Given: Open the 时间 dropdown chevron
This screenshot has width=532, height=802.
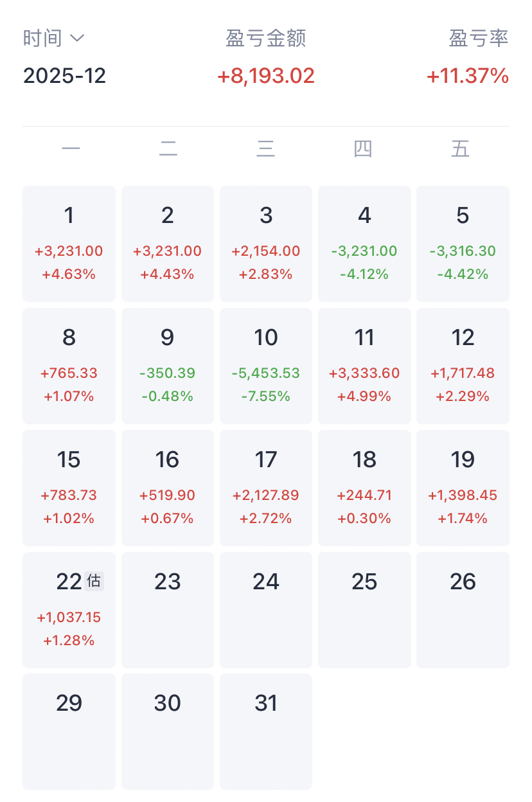Looking at the screenshot, I should 76,39.
